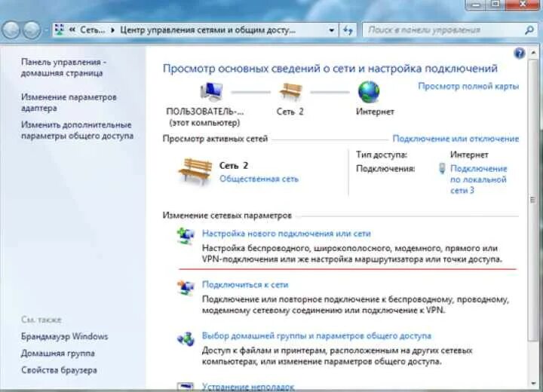Screen dimensions: 543x392
Task: Click the vertical scrollbar down arrow
Action: click(533, 383)
